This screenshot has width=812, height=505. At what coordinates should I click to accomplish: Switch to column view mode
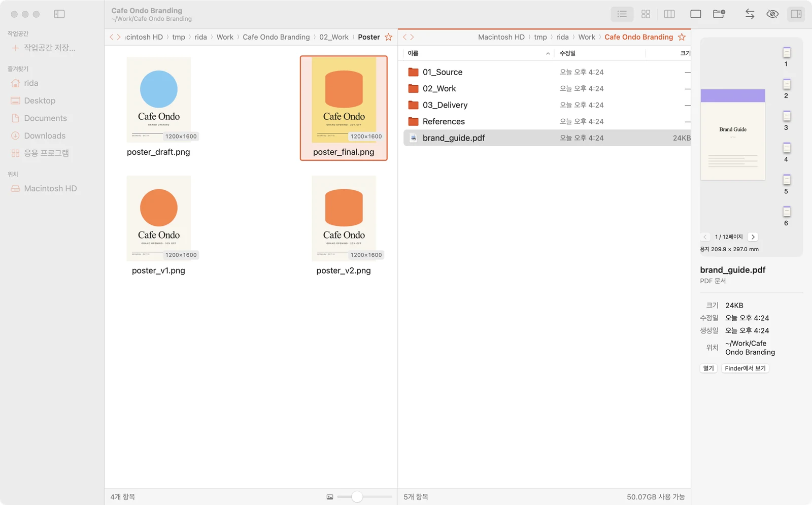pos(669,14)
